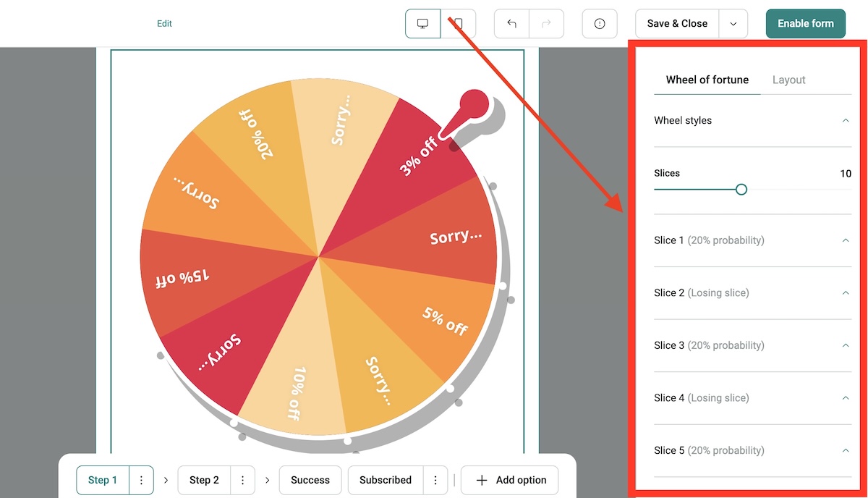Collapse the Wheel styles section
The height and width of the screenshot is (498, 868).
pos(845,120)
